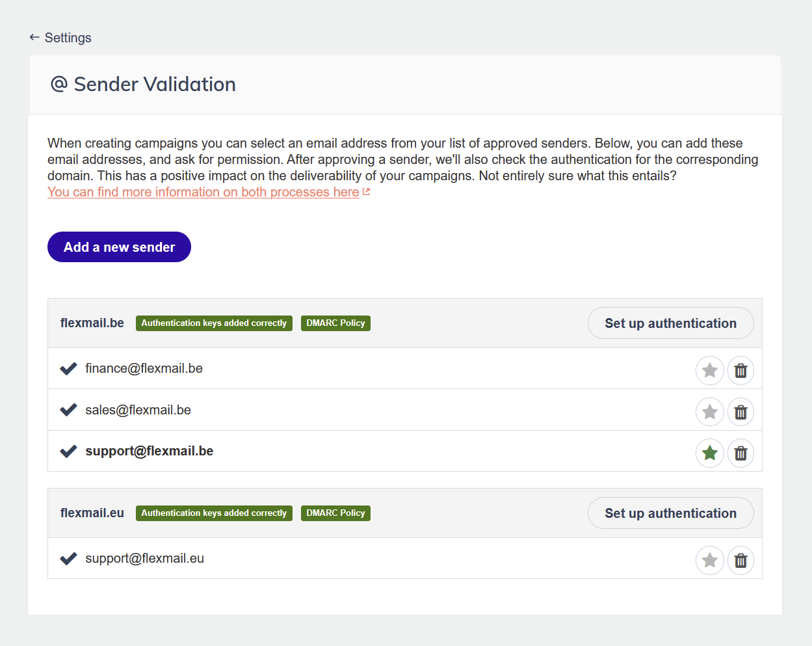
Task: Click the external link icon after 'processes here'
Action: point(367,192)
